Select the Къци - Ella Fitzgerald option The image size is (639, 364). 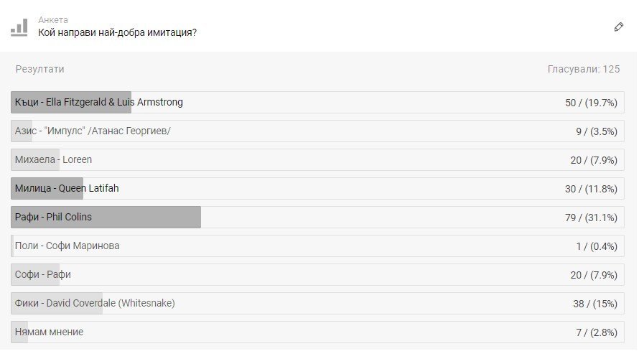(99, 103)
